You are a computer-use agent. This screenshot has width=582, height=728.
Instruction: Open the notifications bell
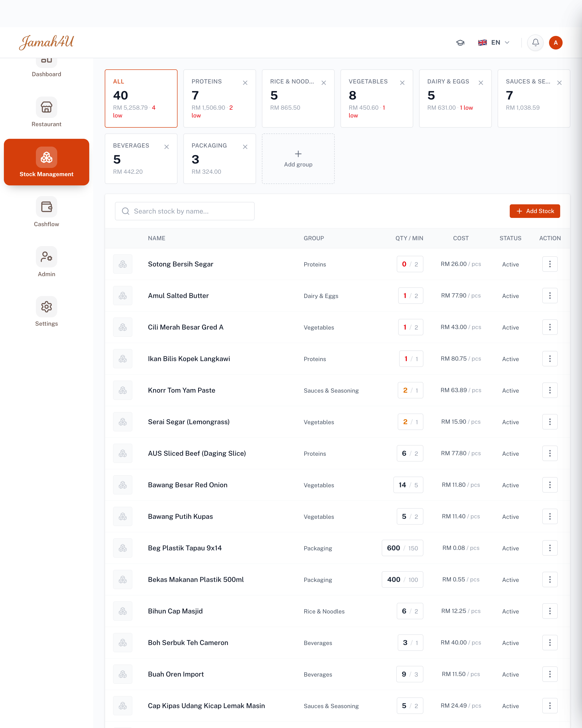pyautogui.click(x=535, y=42)
